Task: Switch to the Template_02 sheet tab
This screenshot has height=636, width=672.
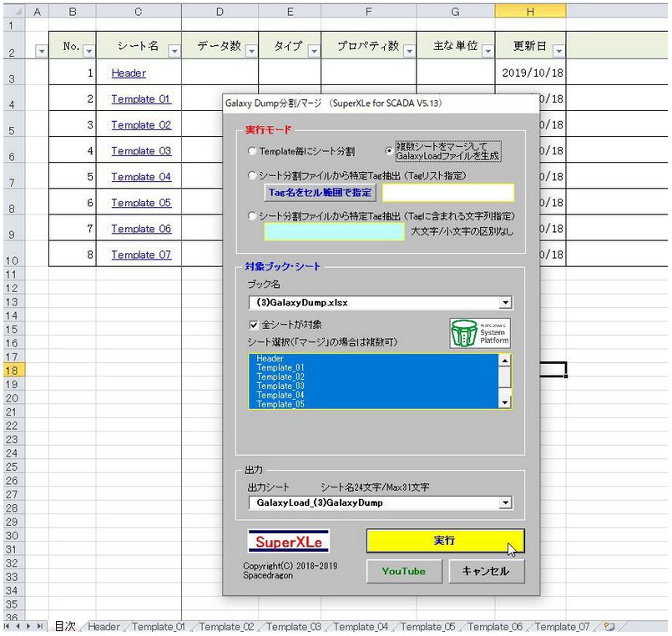Action: 226,627
